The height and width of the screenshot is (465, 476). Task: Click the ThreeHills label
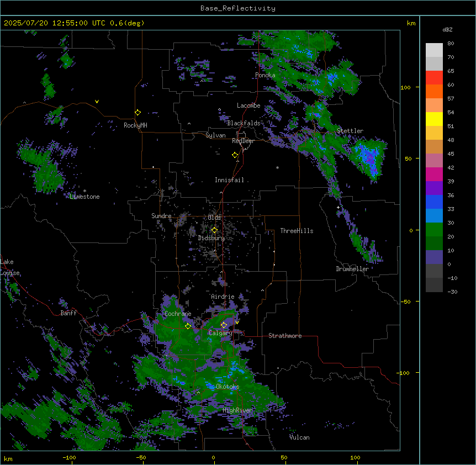click(x=297, y=231)
